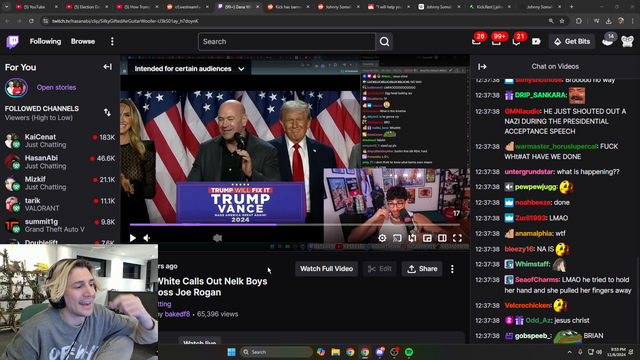
Task: Bookmark this page with star icon
Action: point(562,21)
